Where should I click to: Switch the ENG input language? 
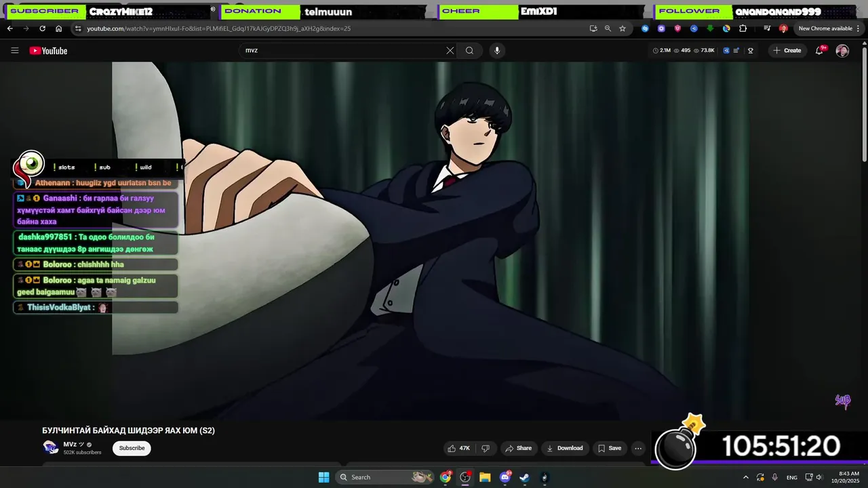coord(792,477)
